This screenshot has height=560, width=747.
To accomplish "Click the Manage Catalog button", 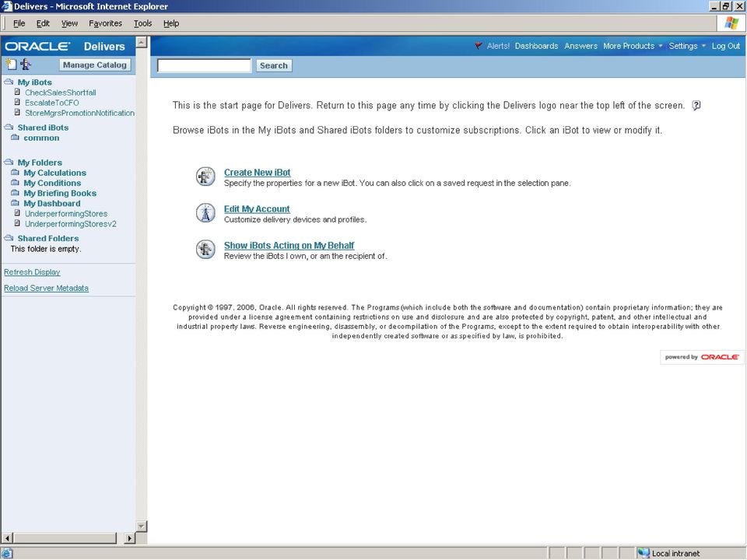I will pyautogui.click(x=95, y=65).
